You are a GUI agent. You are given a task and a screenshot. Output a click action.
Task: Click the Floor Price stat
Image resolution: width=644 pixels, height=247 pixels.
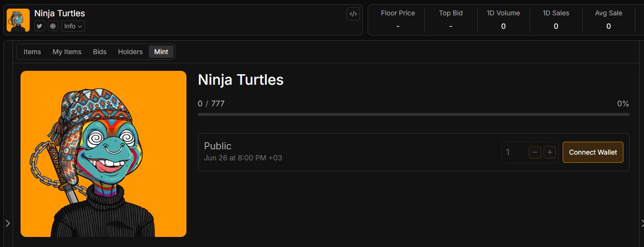(x=398, y=19)
